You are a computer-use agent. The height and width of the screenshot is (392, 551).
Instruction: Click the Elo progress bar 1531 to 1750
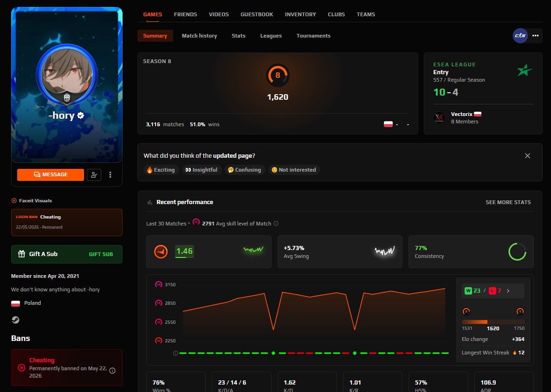click(493, 322)
